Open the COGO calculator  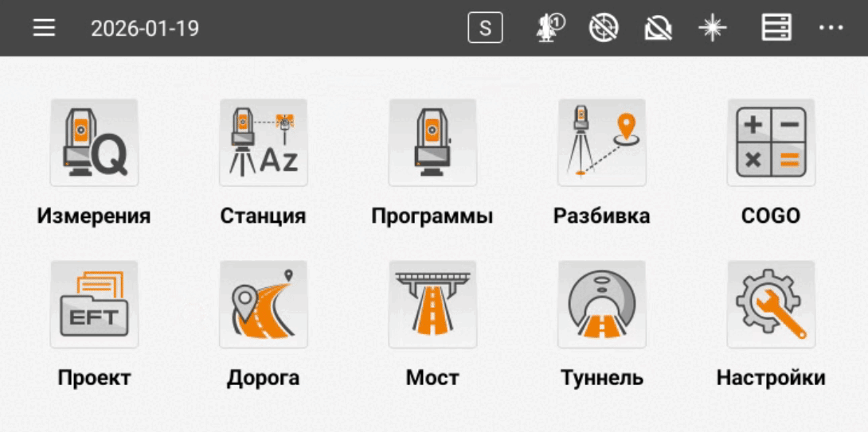[x=771, y=142]
